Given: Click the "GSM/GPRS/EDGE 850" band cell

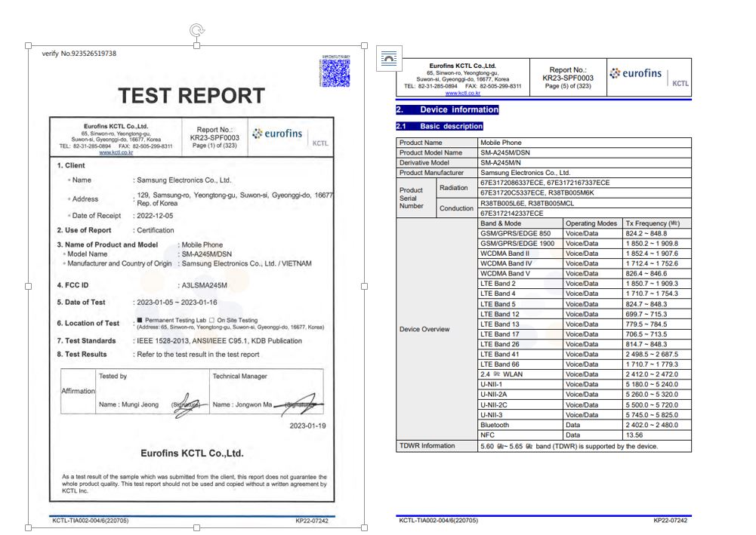Looking at the screenshot, I should click(520, 234).
